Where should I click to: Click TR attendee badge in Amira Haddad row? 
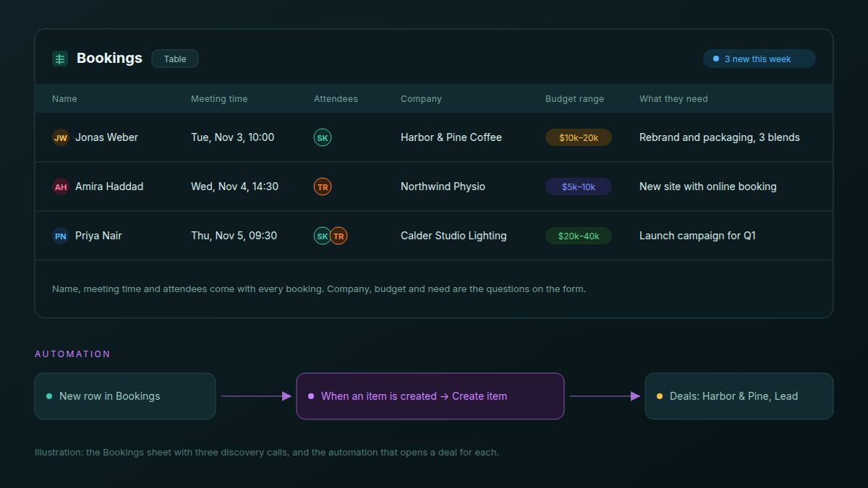[323, 187]
